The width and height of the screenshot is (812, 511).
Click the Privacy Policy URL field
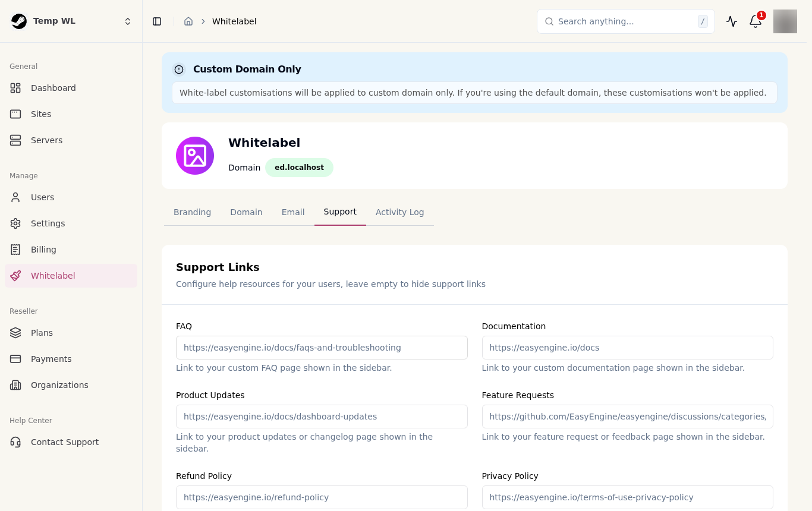627,497
